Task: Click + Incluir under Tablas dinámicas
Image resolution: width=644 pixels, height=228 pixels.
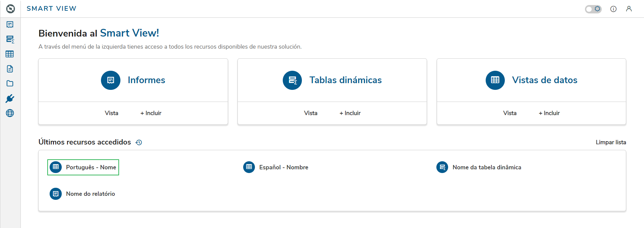Action: [350, 113]
